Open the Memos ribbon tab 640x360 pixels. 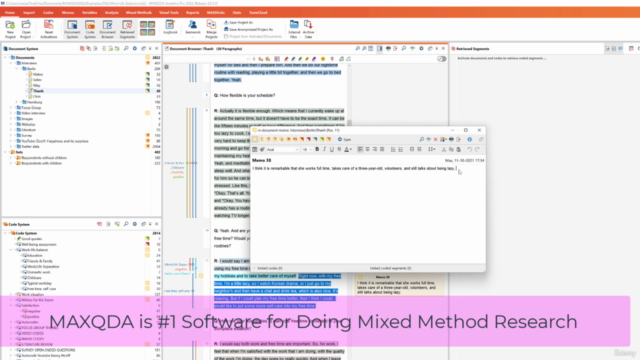coord(68,13)
